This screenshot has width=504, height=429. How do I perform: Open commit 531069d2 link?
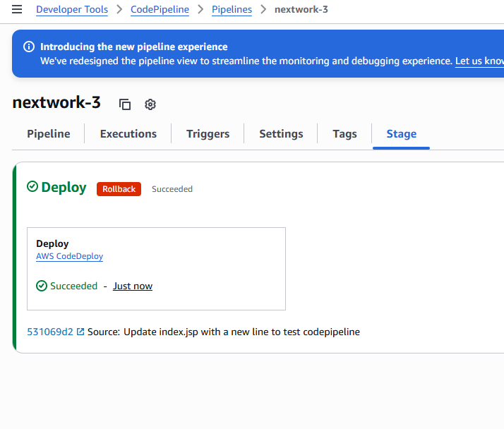[49, 332]
